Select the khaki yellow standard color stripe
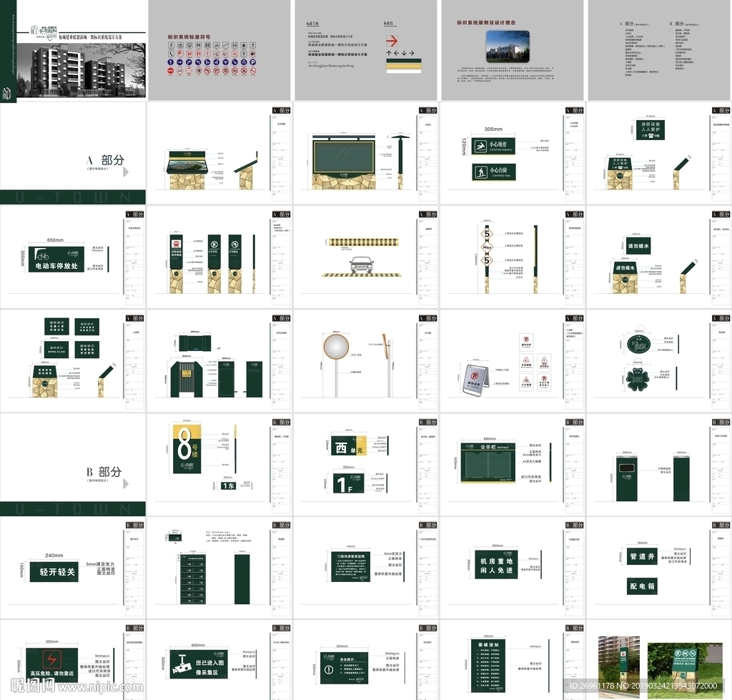The image size is (732, 700). tap(403, 66)
